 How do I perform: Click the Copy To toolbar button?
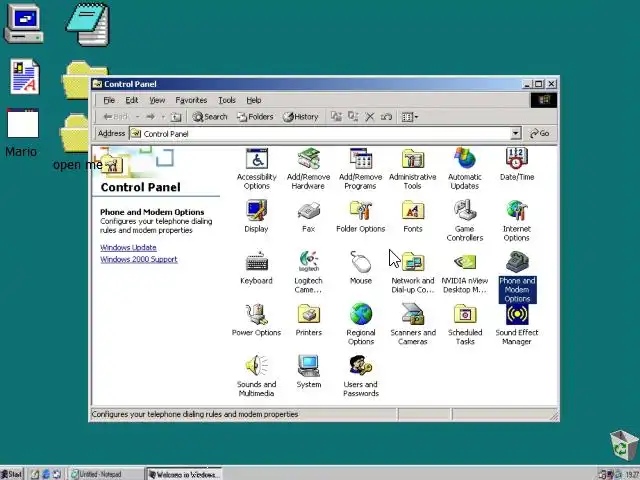coord(353,117)
